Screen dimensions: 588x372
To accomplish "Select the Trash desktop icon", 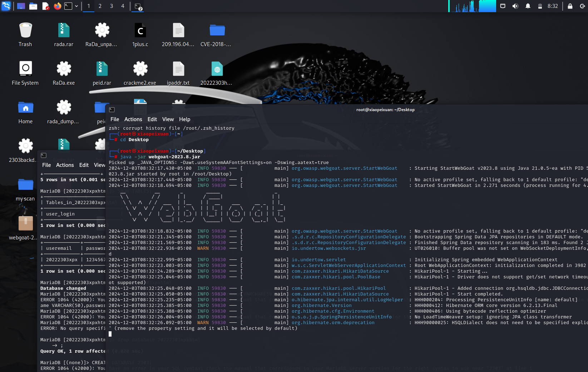I will pyautogui.click(x=25, y=35).
